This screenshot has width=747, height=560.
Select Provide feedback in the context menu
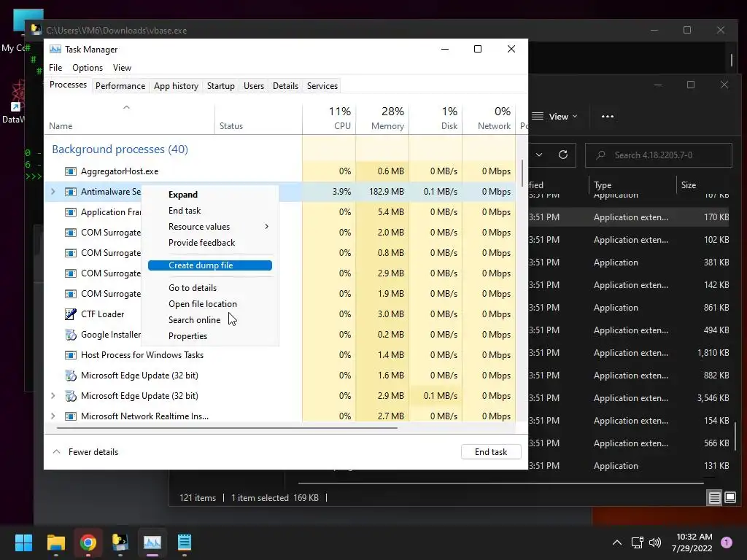tap(210, 243)
